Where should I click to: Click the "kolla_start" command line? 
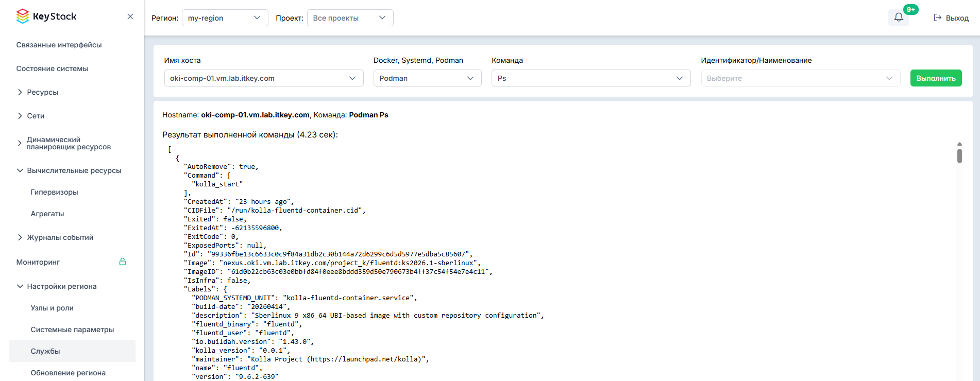click(217, 184)
